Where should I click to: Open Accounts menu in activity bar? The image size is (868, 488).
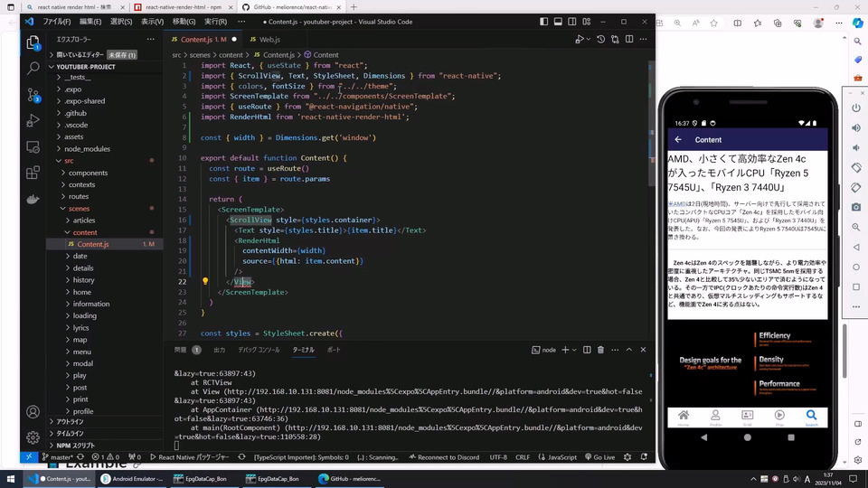(33, 412)
